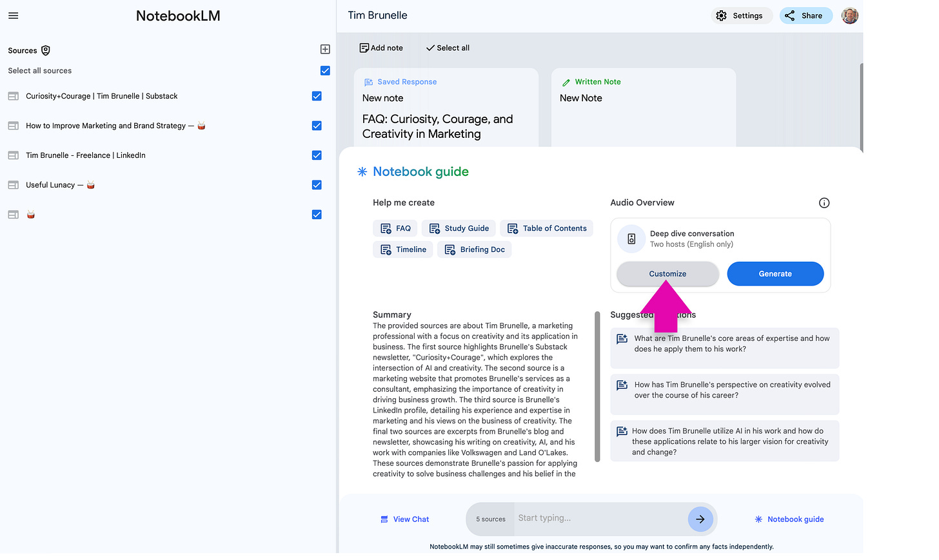The image size is (939, 560).
Task: Open Audio Overview info icon
Action: click(824, 203)
